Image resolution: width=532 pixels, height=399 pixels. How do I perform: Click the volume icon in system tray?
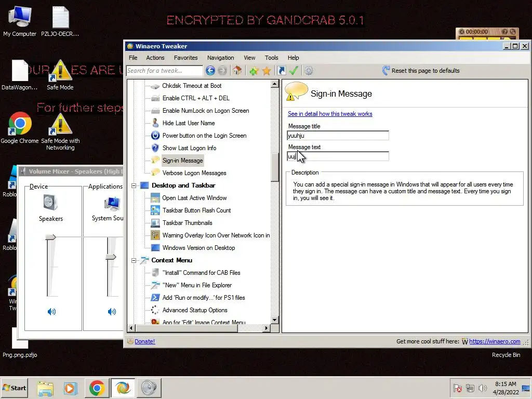tap(482, 388)
